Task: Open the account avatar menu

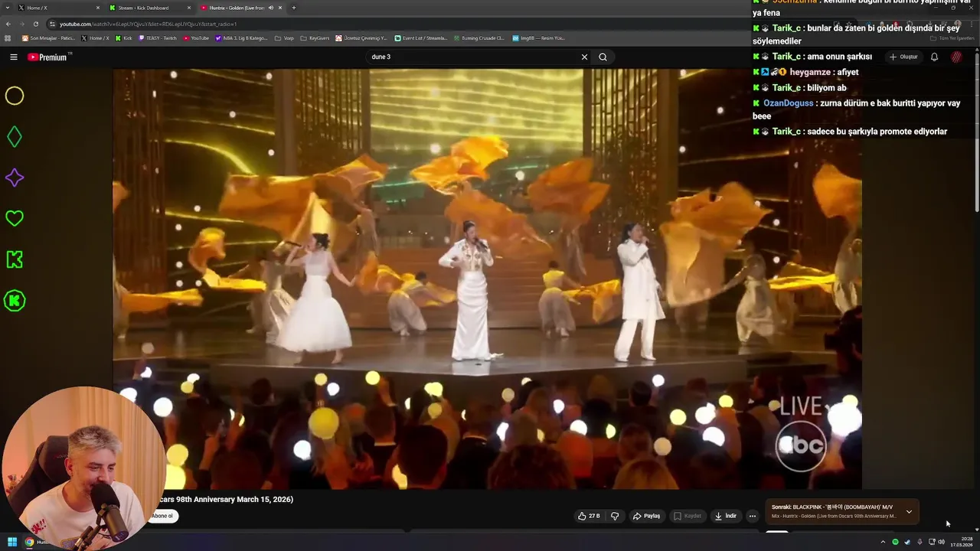Action: tap(957, 57)
